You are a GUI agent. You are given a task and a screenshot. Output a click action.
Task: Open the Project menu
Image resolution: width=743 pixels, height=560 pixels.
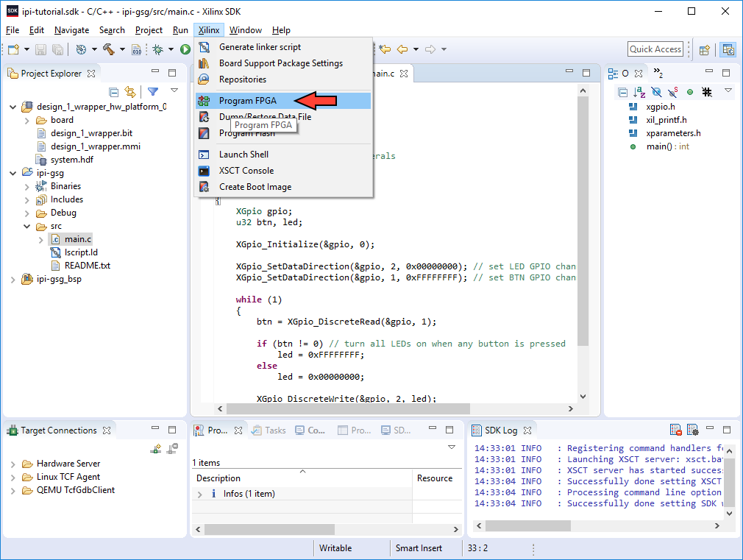[x=149, y=30]
